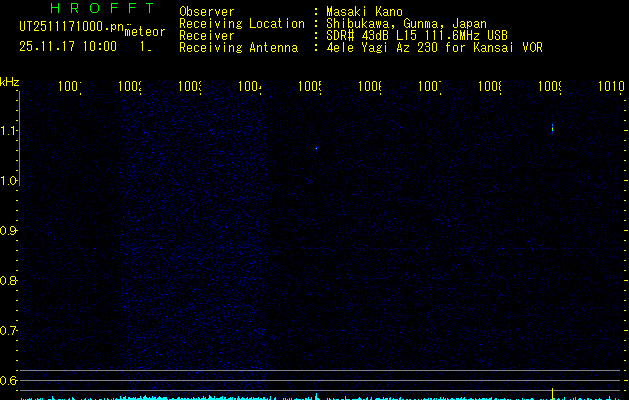Click the "Receiver" field label
629x400 pixels.
[x=207, y=36]
